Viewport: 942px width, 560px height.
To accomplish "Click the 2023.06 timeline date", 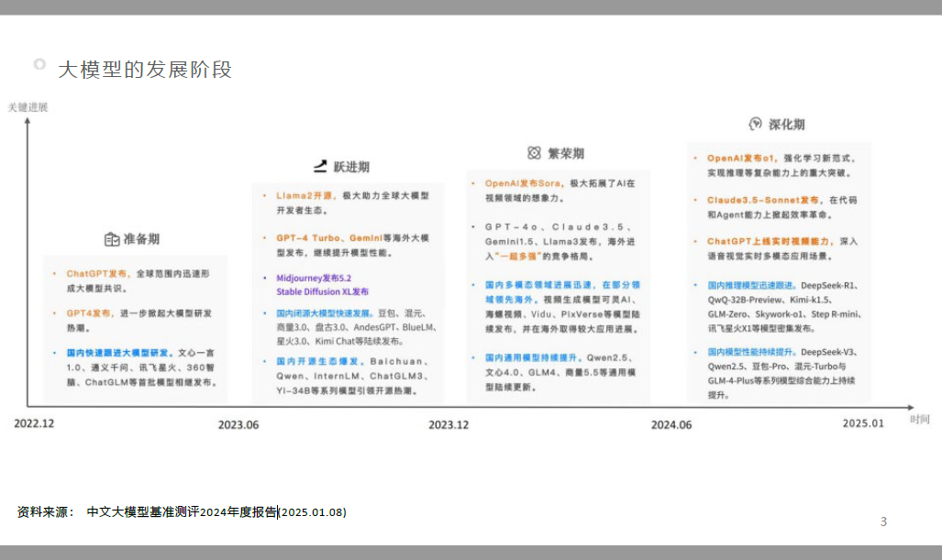I will pyautogui.click(x=238, y=425).
